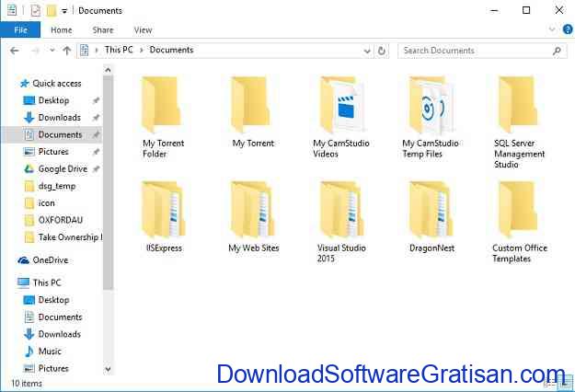575x392 pixels.
Task: Select the icon folder in Quick access
Action: (x=40, y=203)
